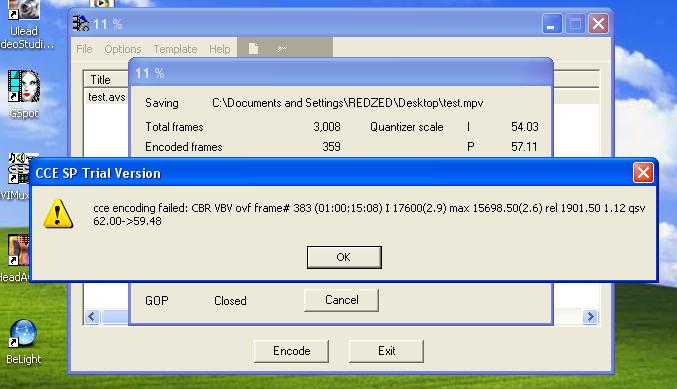The image size is (677, 389).
Task: Click the cce encoding failed error message
Action: (x=369, y=215)
